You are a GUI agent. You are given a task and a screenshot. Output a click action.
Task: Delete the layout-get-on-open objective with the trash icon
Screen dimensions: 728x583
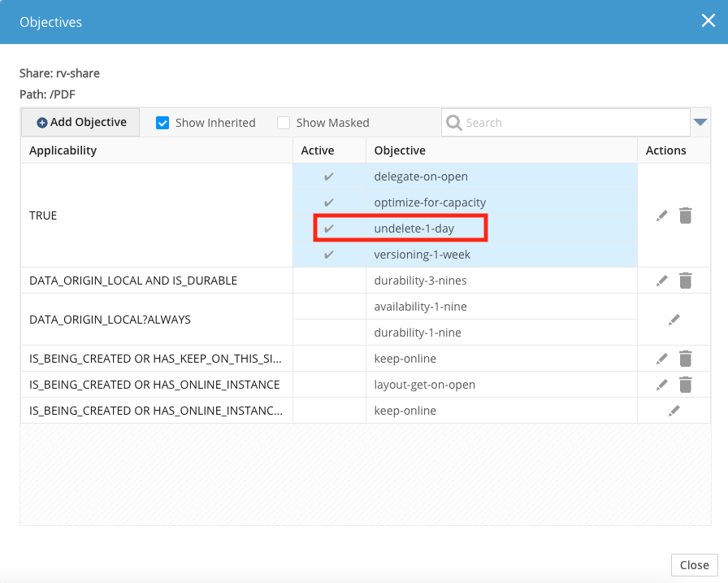click(685, 385)
